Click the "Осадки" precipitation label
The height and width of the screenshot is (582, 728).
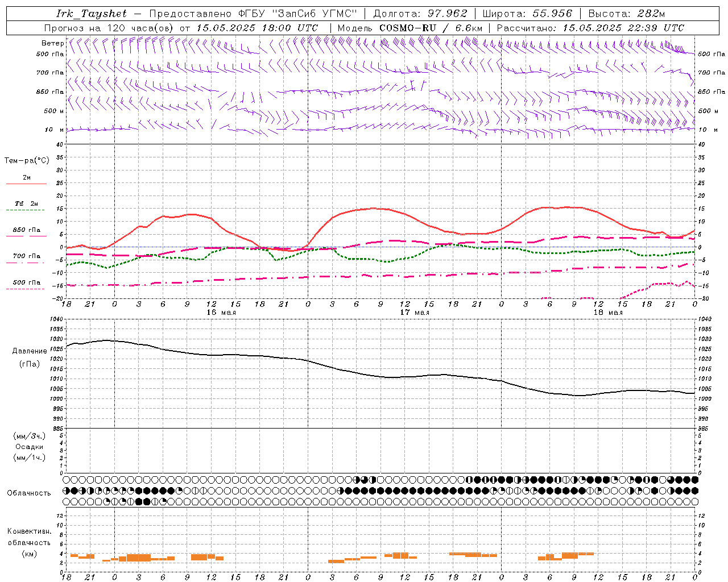(x=30, y=447)
